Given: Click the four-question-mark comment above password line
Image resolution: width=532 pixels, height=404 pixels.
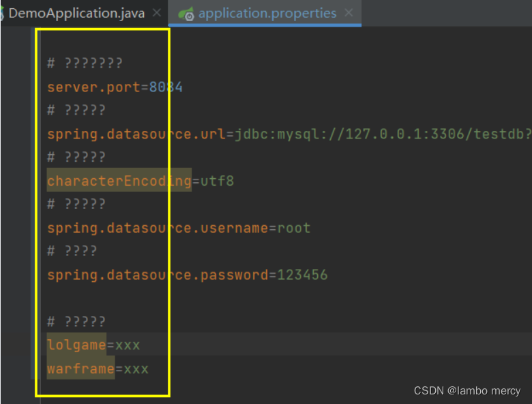Looking at the screenshot, I should (x=72, y=252).
